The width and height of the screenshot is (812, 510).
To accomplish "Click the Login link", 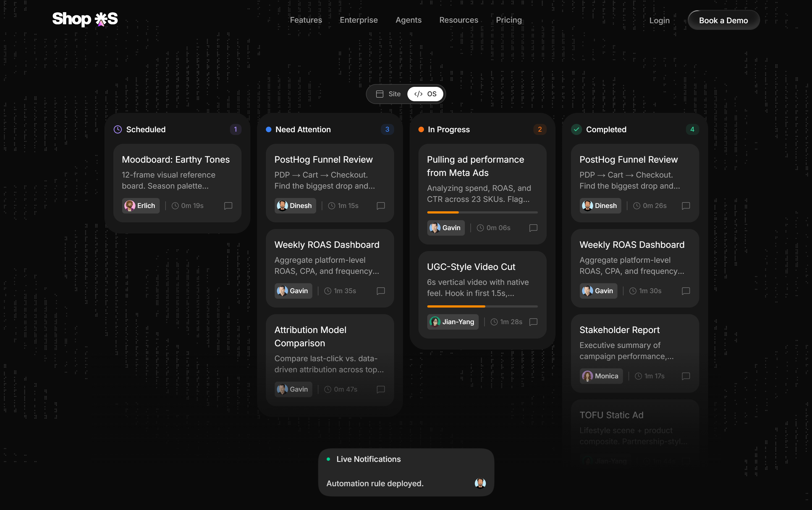I will pos(659,20).
